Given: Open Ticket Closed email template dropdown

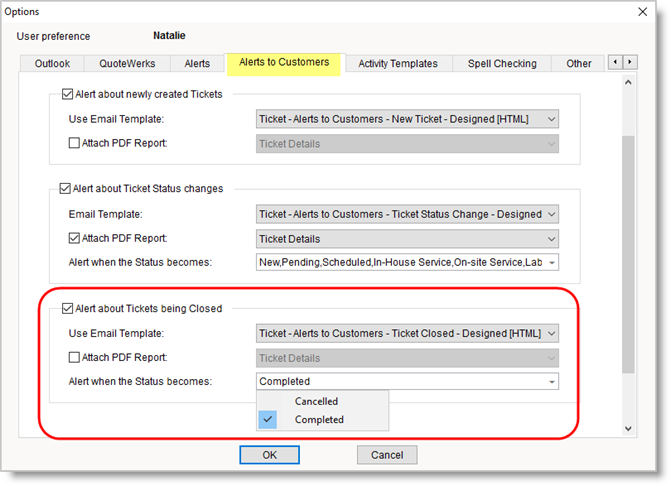Looking at the screenshot, I should [x=550, y=334].
